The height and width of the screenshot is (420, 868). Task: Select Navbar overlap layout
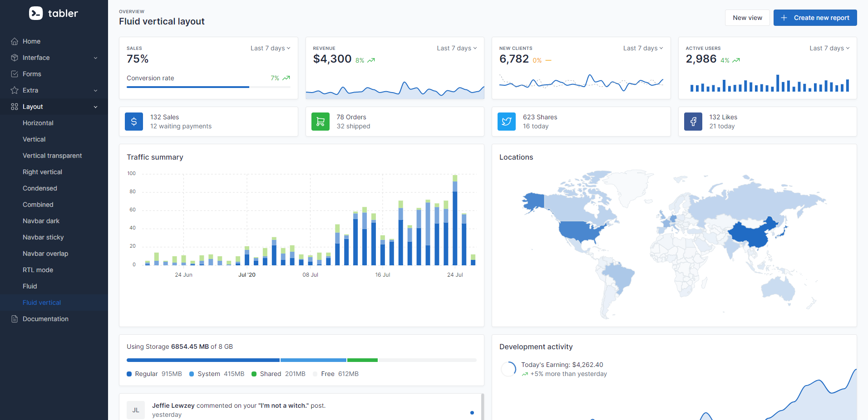54,254
